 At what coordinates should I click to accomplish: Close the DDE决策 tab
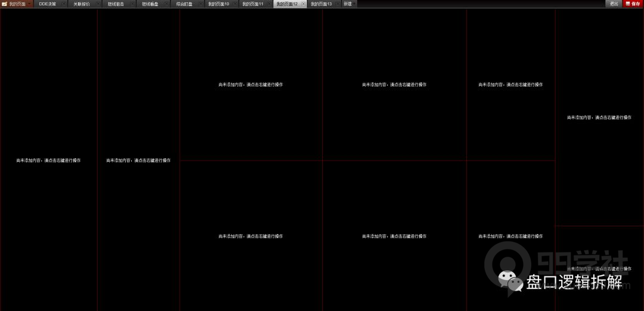click(x=64, y=4)
